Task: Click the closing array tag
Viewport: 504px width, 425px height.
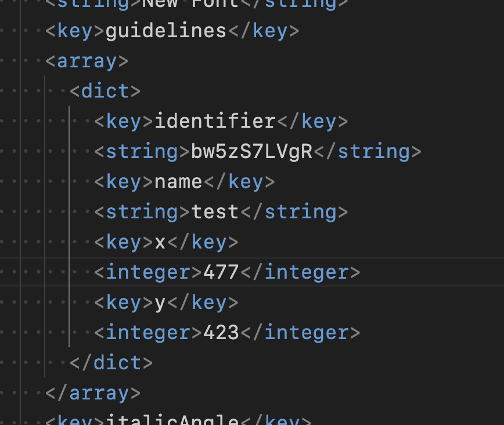Action: coord(93,393)
